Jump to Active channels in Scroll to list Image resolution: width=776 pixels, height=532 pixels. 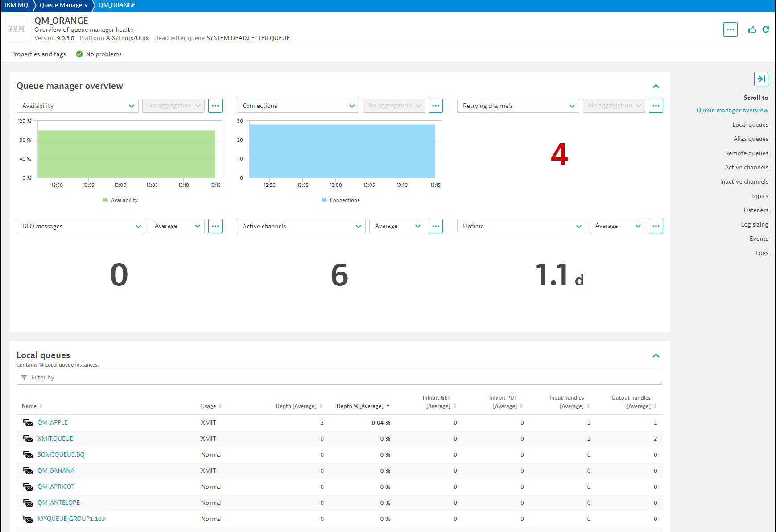pos(746,168)
